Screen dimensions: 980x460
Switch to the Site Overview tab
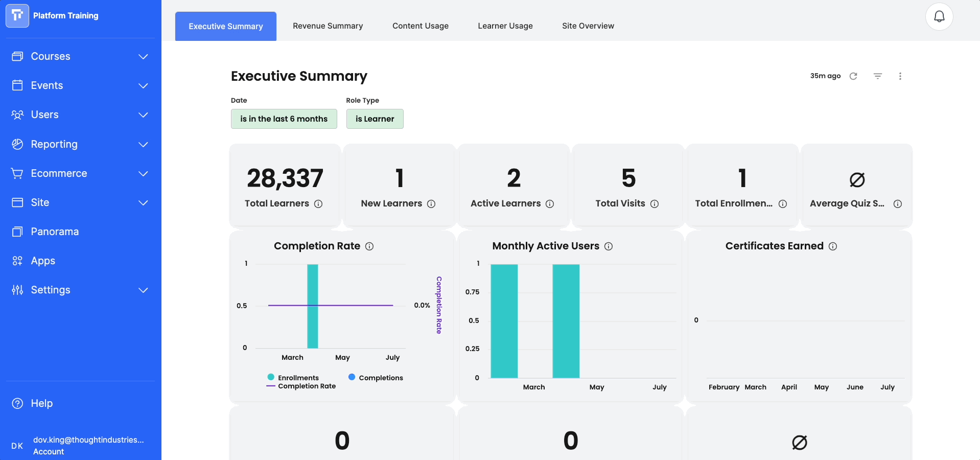click(588, 26)
